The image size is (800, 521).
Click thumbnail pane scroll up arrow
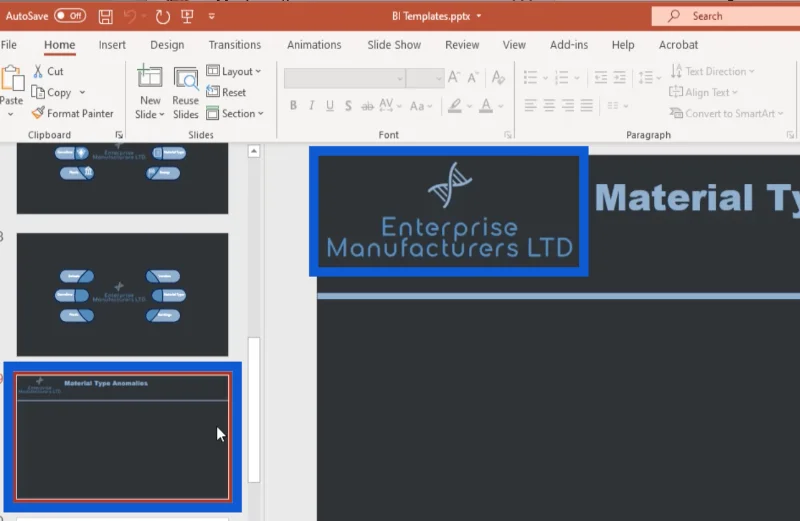[x=254, y=151]
